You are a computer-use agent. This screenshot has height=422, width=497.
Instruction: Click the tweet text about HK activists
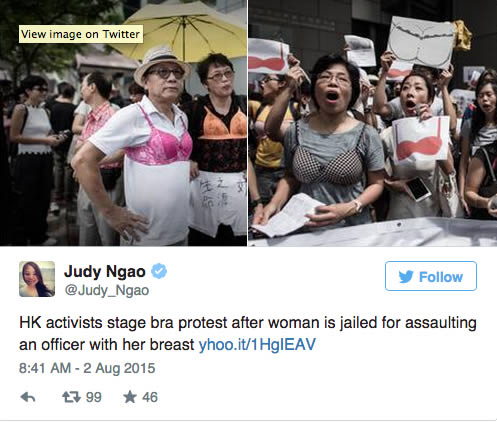click(248, 334)
